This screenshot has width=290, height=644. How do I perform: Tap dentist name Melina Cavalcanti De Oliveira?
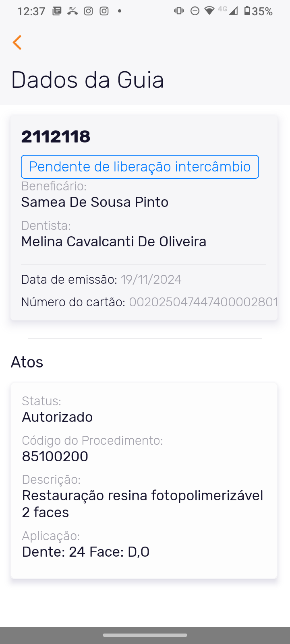pyautogui.click(x=114, y=242)
